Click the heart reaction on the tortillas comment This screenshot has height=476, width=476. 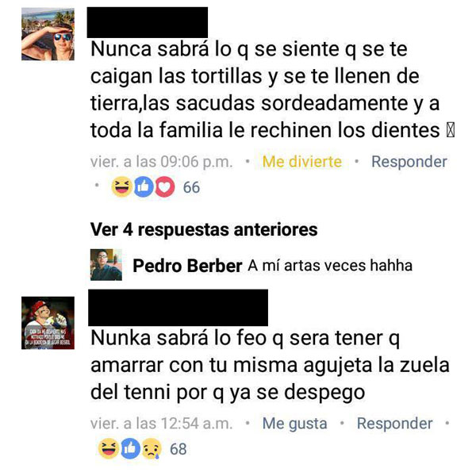tap(165, 186)
